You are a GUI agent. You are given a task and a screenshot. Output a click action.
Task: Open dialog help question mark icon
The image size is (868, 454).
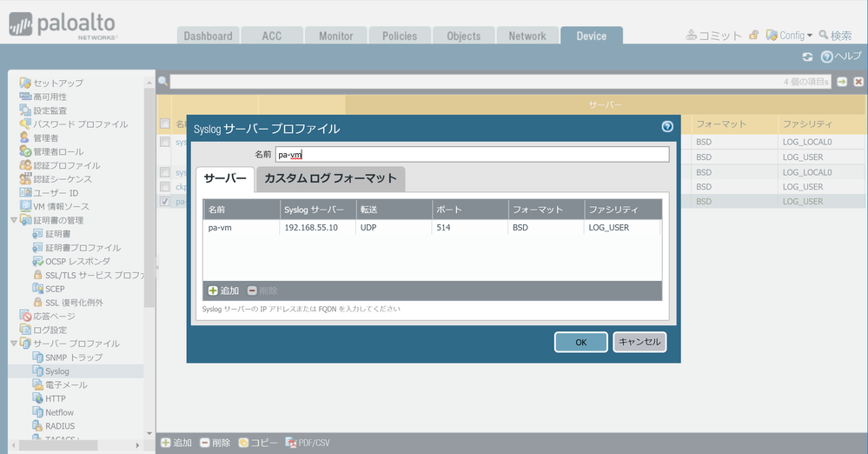click(667, 127)
